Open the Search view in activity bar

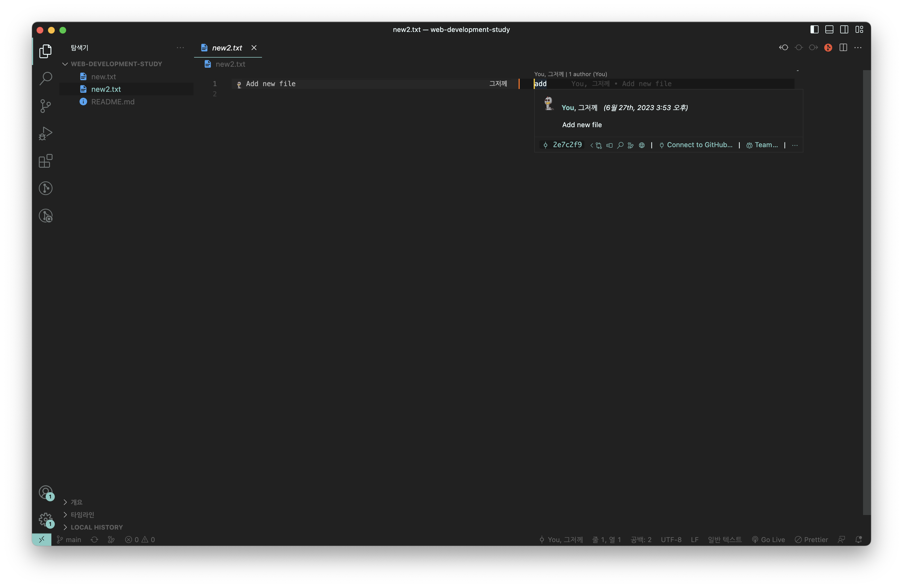46,78
